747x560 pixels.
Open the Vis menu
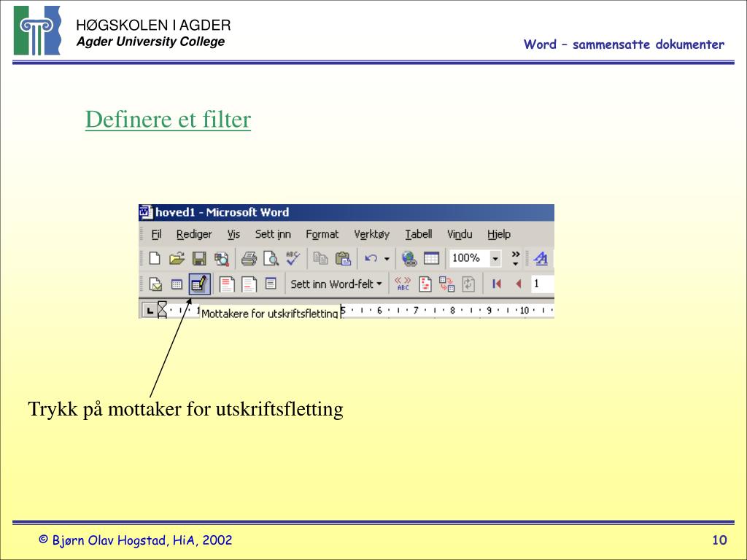[233, 234]
